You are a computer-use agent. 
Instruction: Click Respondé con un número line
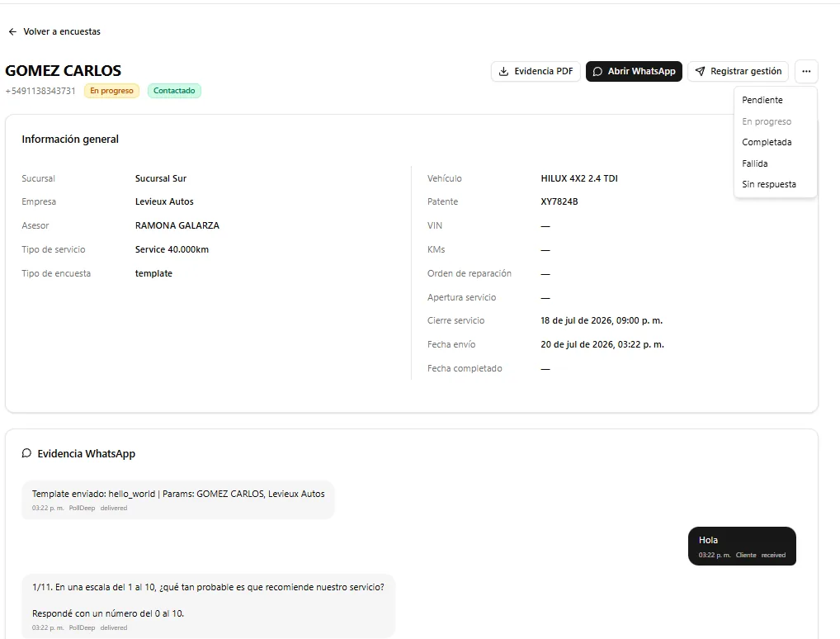tap(107, 613)
